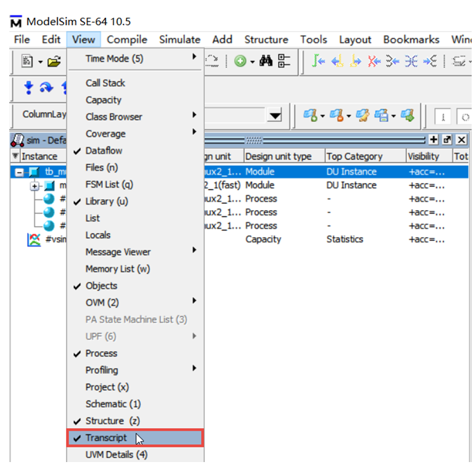Click the Open folder icon
The width and height of the screenshot is (476, 475).
54,62
